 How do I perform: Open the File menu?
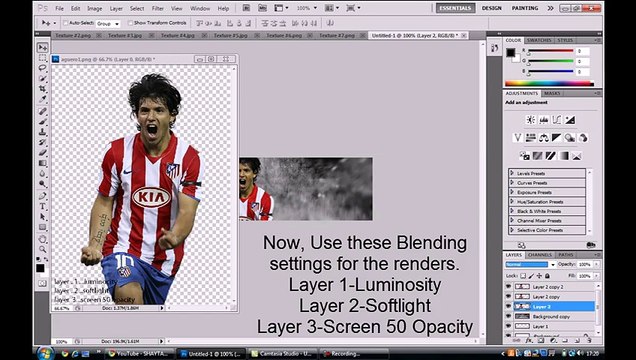(x=59, y=9)
